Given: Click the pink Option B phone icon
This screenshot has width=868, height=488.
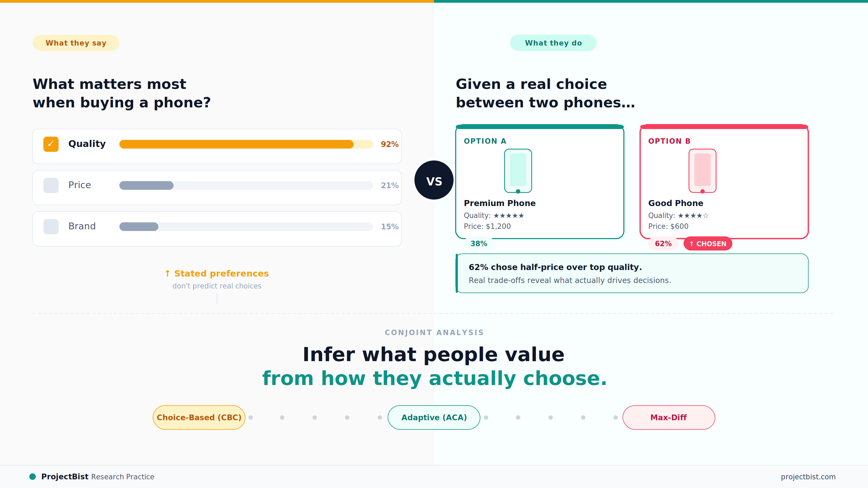Looking at the screenshot, I should point(702,171).
